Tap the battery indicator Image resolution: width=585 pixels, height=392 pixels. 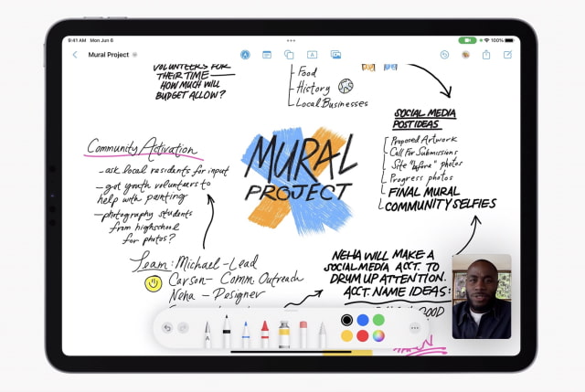click(510, 40)
